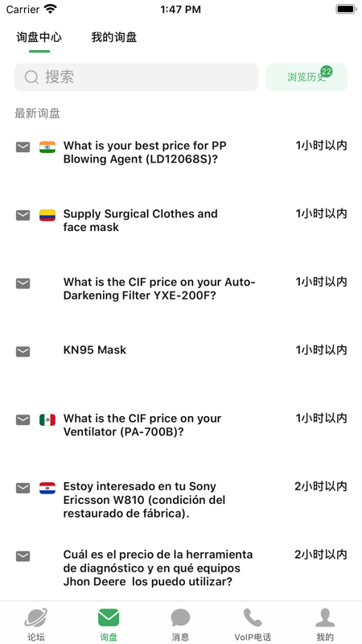362x644 pixels.
Task: Click the Colombia flag icon
Action: click(47, 215)
